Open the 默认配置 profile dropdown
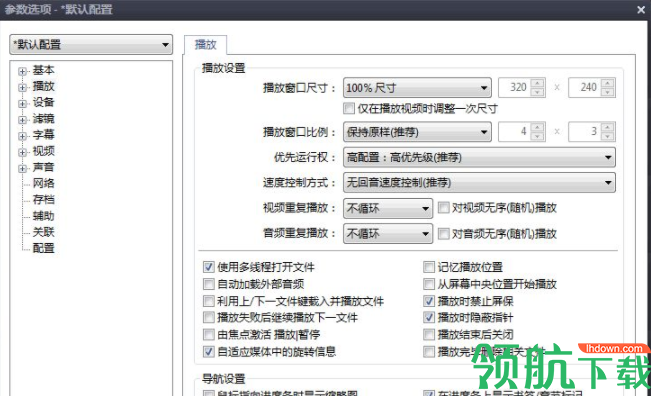 coord(91,44)
